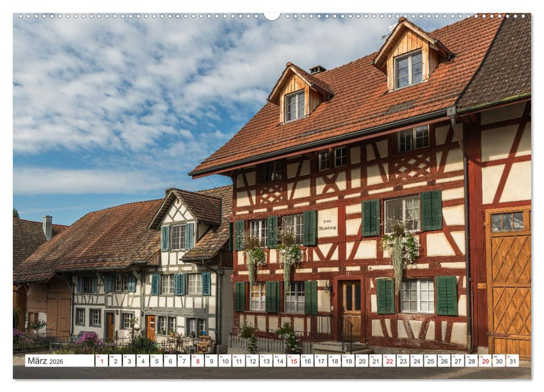Click the gable window of the blue-shuttered house
This screenshot has width=544, height=392.
[x=178, y=237]
